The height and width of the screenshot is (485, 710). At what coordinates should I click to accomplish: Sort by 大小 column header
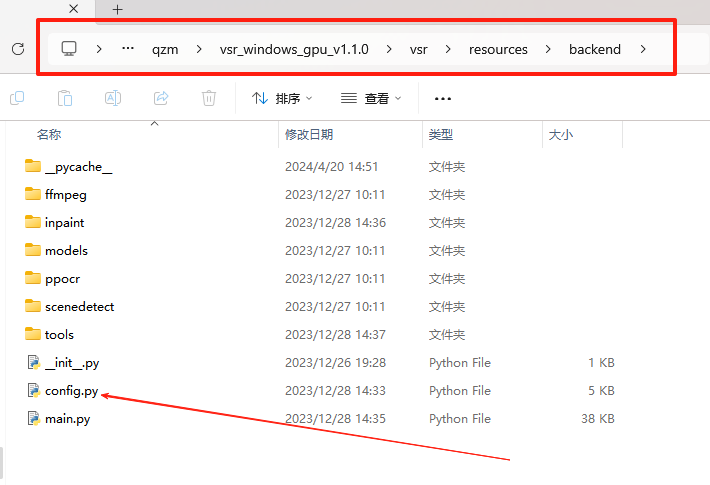pos(561,134)
